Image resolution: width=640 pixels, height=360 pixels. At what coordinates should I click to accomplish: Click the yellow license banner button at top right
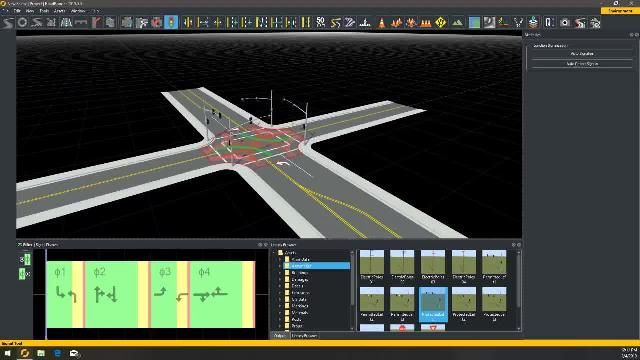(620, 11)
